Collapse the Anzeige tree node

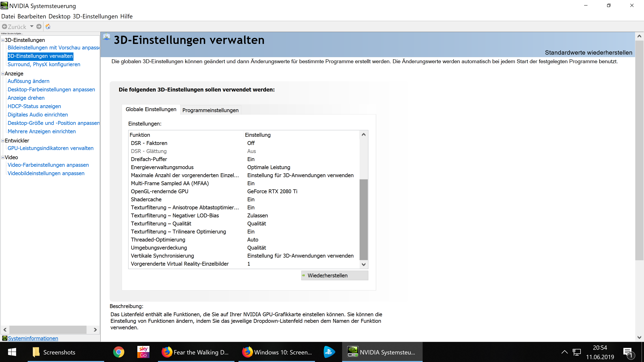[3, 73]
